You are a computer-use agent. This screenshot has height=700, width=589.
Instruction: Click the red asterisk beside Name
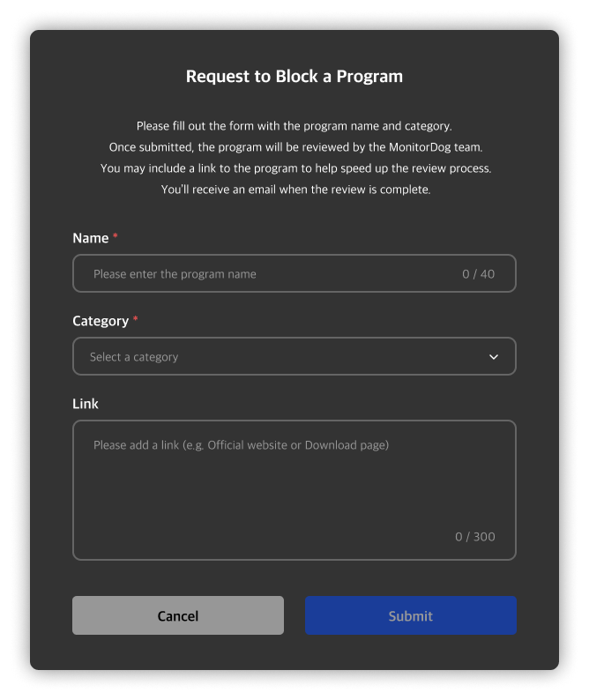(116, 237)
